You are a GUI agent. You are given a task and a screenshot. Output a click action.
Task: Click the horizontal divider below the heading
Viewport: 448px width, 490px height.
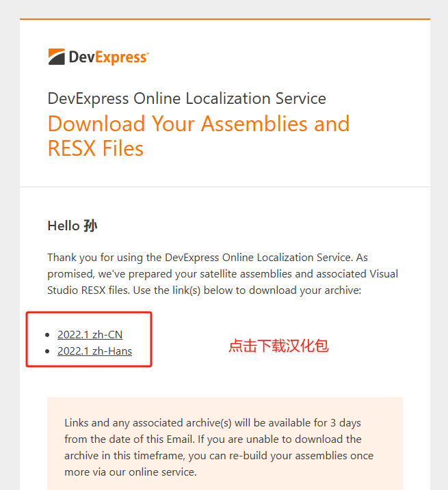coord(224,187)
